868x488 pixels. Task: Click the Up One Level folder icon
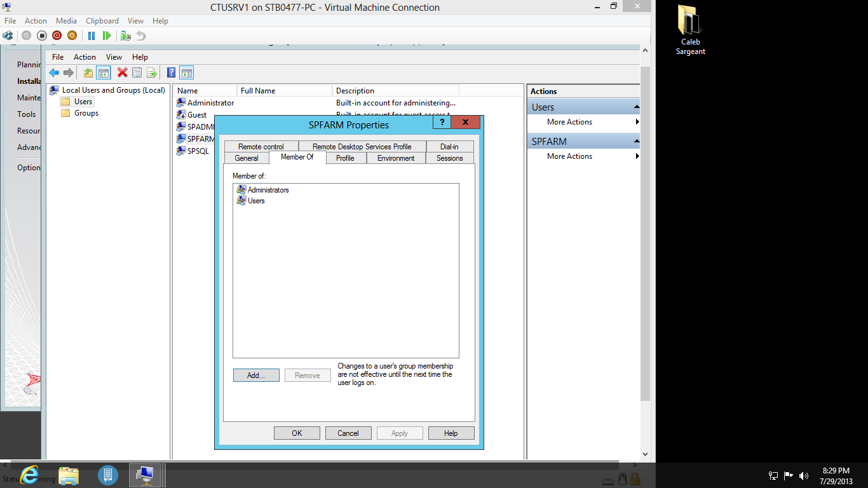[88, 72]
